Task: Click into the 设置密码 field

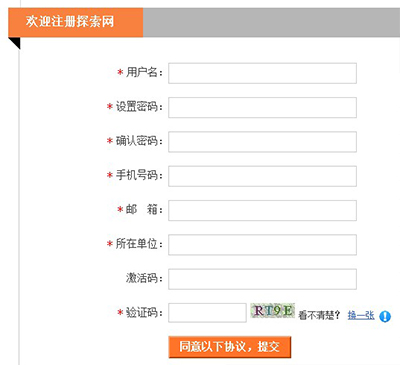Action: point(262,107)
